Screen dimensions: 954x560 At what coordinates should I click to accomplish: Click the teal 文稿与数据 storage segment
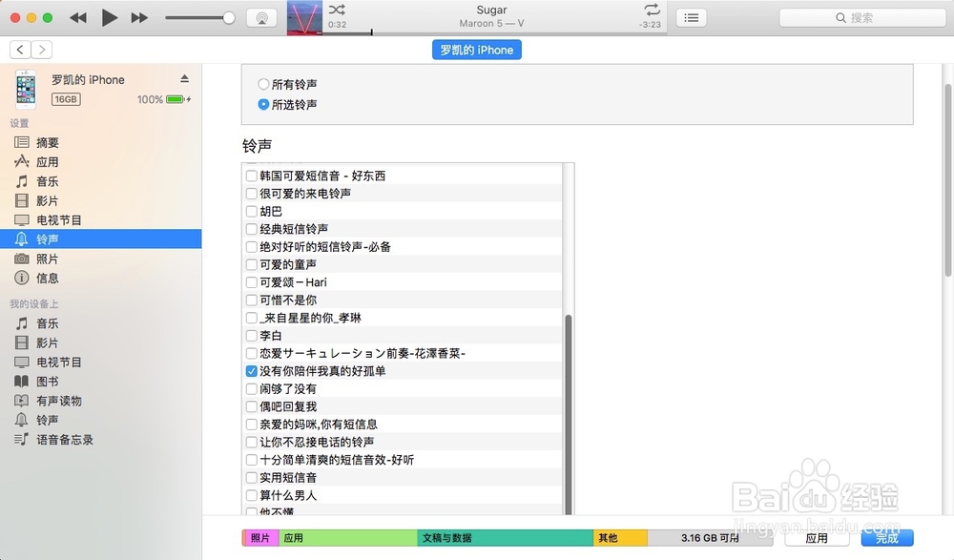tap(506, 537)
